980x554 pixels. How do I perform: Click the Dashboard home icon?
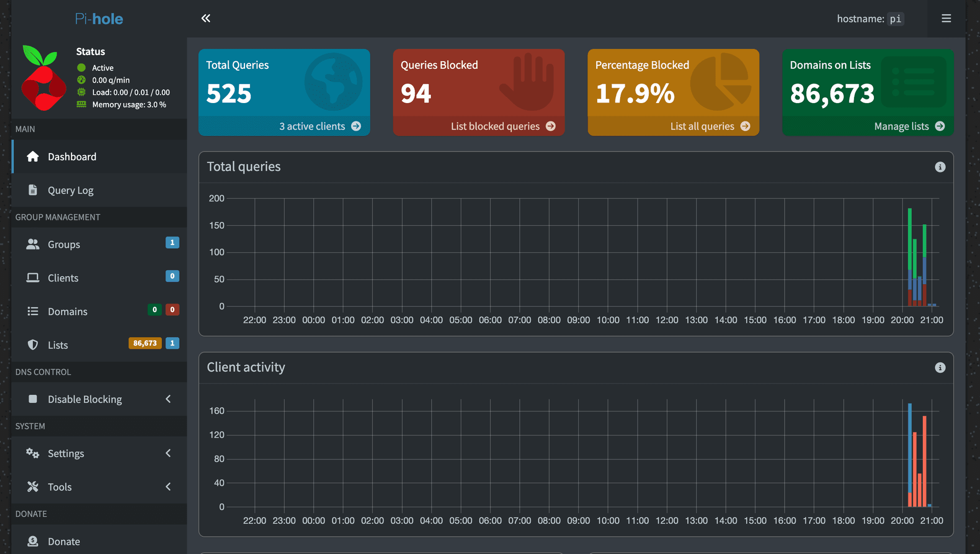point(33,157)
